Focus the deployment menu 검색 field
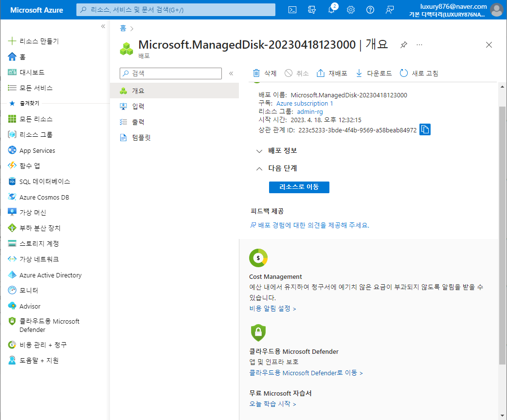Image resolution: width=507 pixels, height=420 pixels. pyautogui.click(x=171, y=73)
